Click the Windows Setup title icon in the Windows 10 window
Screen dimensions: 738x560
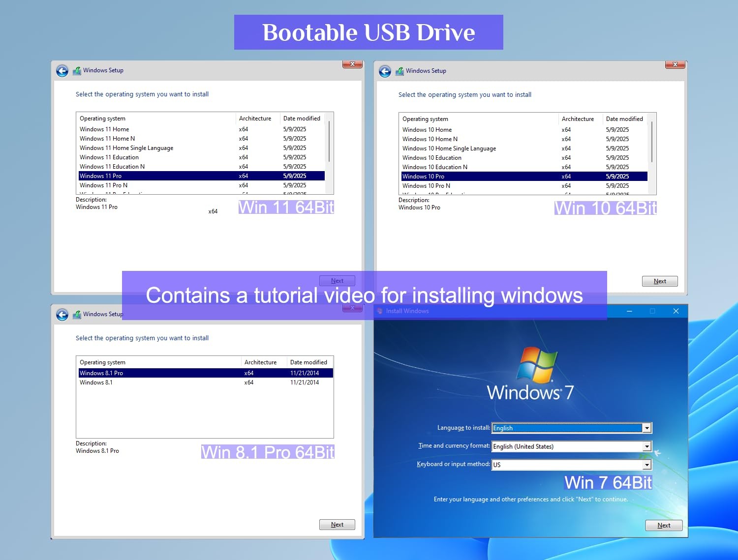(400, 71)
